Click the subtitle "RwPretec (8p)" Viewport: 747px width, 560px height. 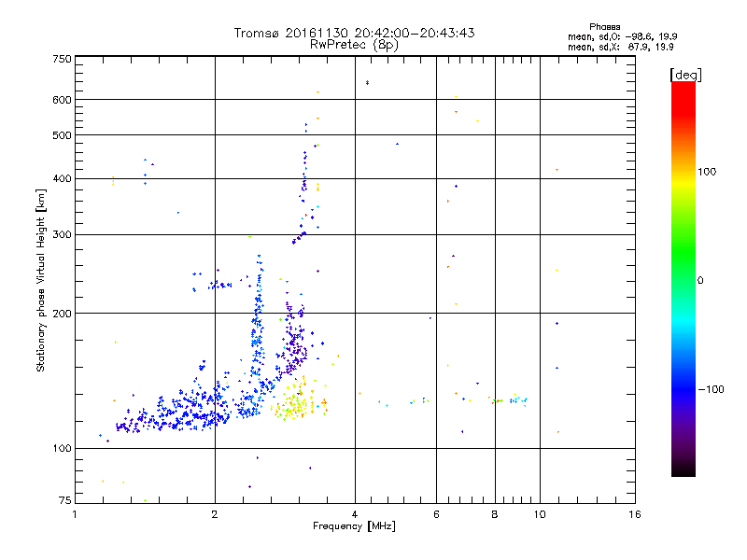click(354, 45)
